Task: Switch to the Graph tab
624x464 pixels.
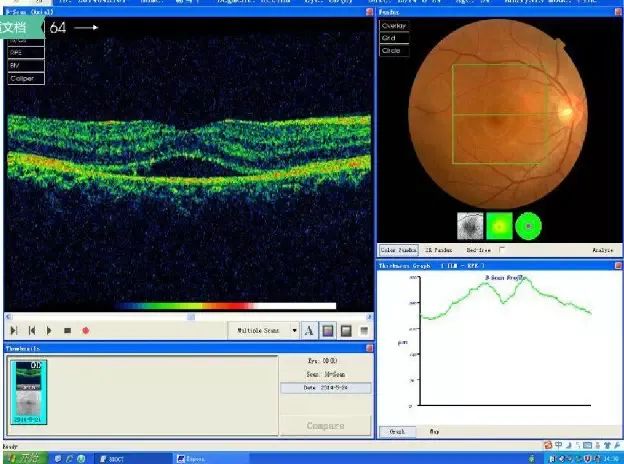Action: pos(397,431)
